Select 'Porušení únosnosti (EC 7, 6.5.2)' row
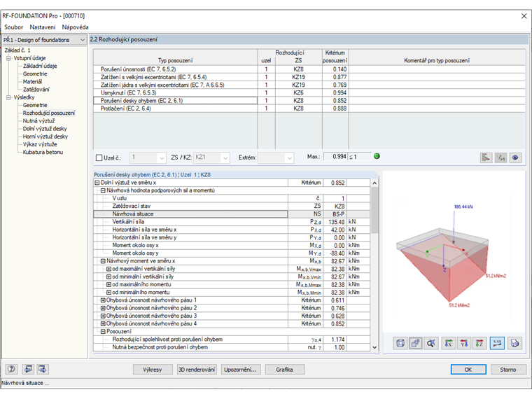The height and width of the screenshot is (399, 532). (309, 69)
